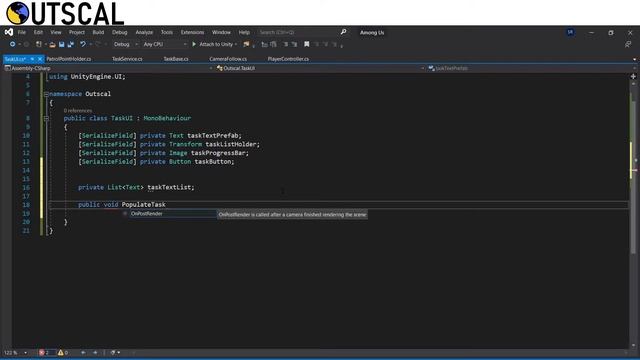Image resolution: width=640 pixels, height=360 pixels.
Task: Switch to the TaskService.cs tab
Action: coord(127,59)
